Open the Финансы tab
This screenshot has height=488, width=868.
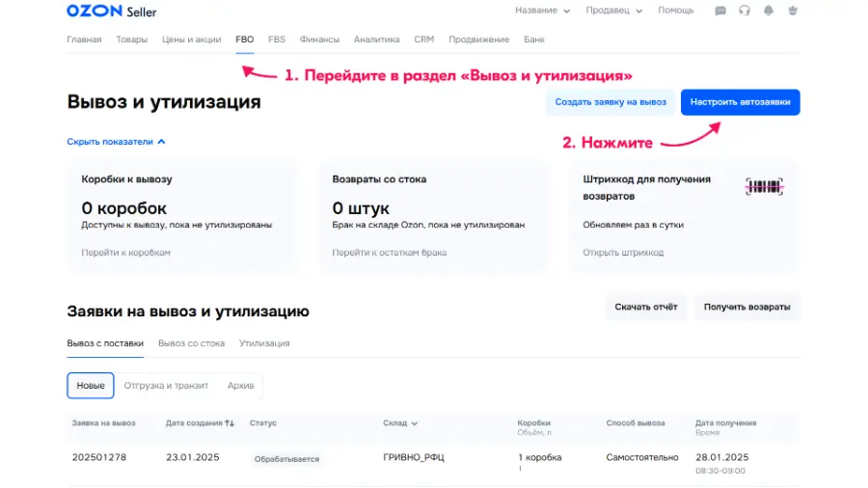(x=319, y=40)
